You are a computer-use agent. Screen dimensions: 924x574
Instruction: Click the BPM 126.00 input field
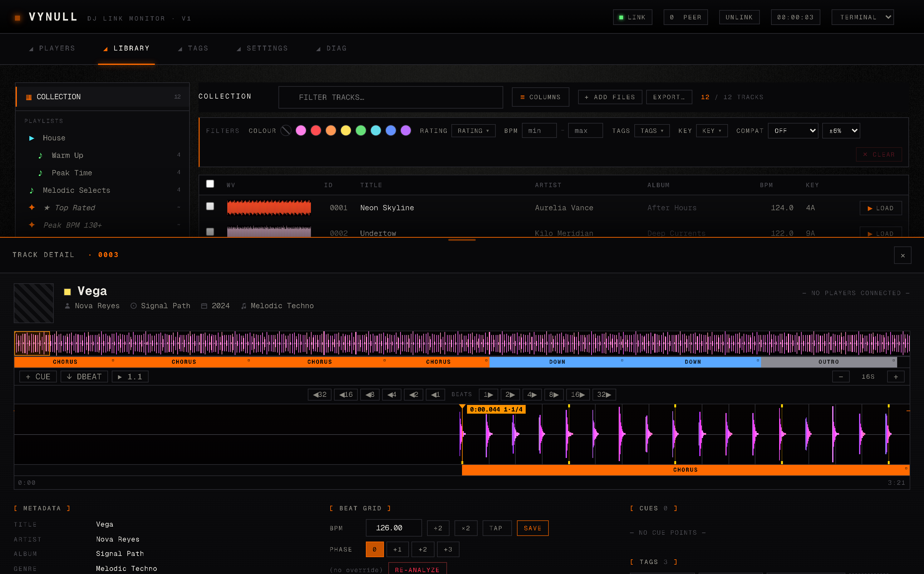pos(393,528)
